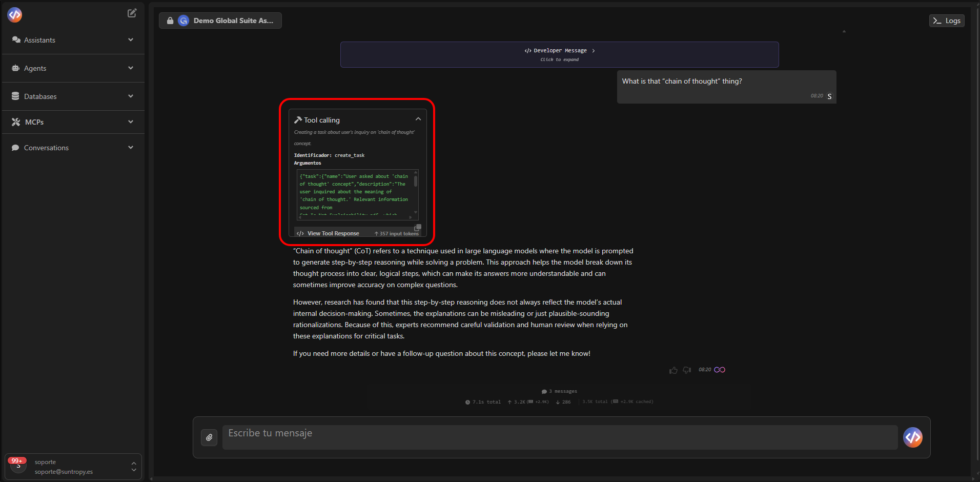Image resolution: width=980 pixels, height=482 pixels.
Task: Click the 99+ badge on the soporte avatar
Action: [x=17, y=460]
